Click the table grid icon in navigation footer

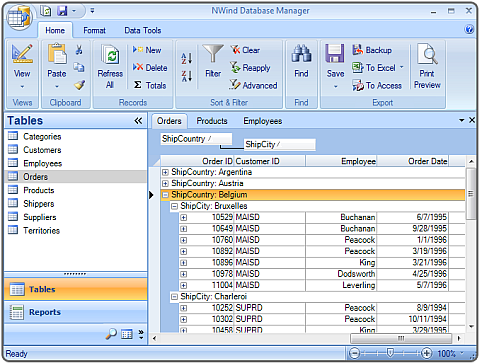127,334
